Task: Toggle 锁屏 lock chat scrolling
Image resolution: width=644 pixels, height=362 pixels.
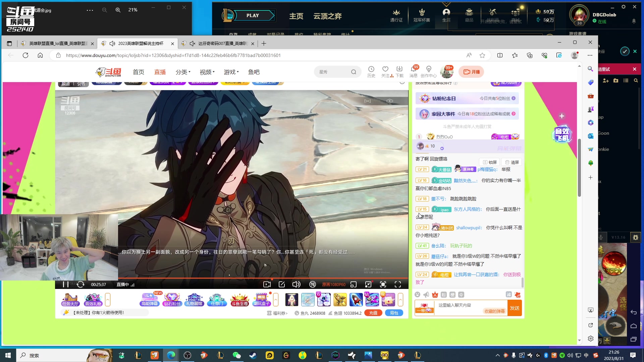Action: (x=490, y=162)
